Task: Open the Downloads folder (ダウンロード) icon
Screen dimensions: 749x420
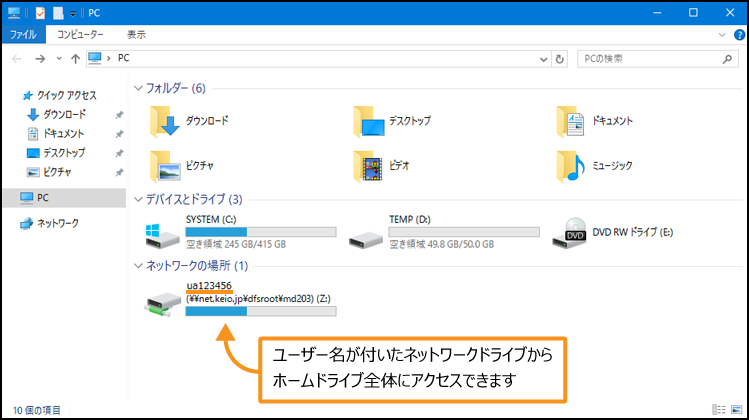Action: [x=164, y=121]
